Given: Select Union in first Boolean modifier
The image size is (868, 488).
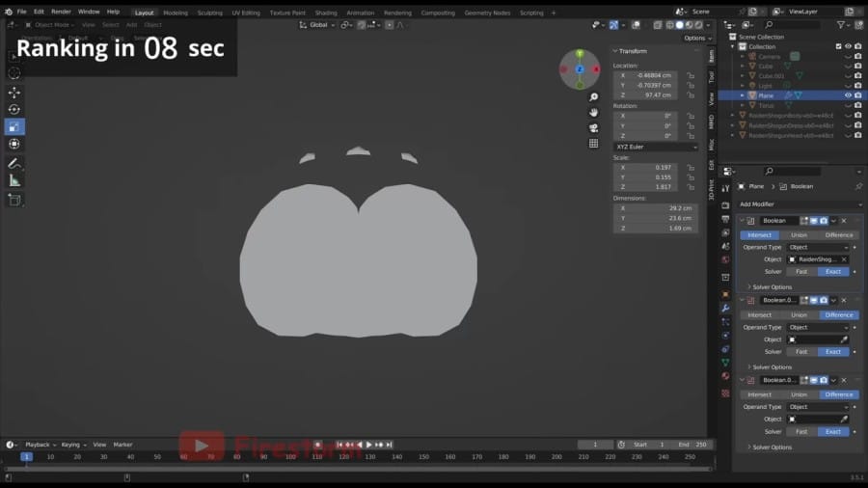Looking at the screenshot, I should coord(799,235).
